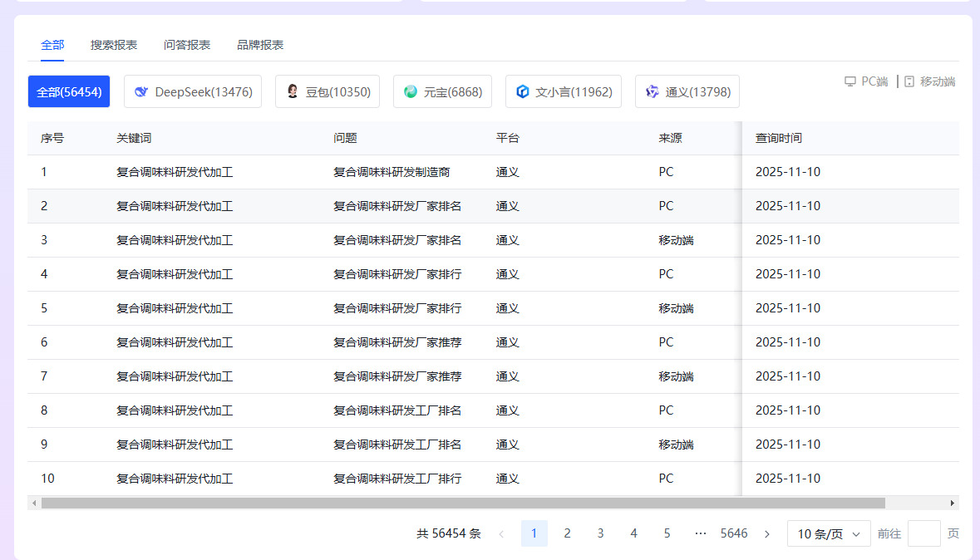Viewport: 980px width, 560px height.
Task: Toggle the 移动端 phone view
Action: (x=930, y=81)
